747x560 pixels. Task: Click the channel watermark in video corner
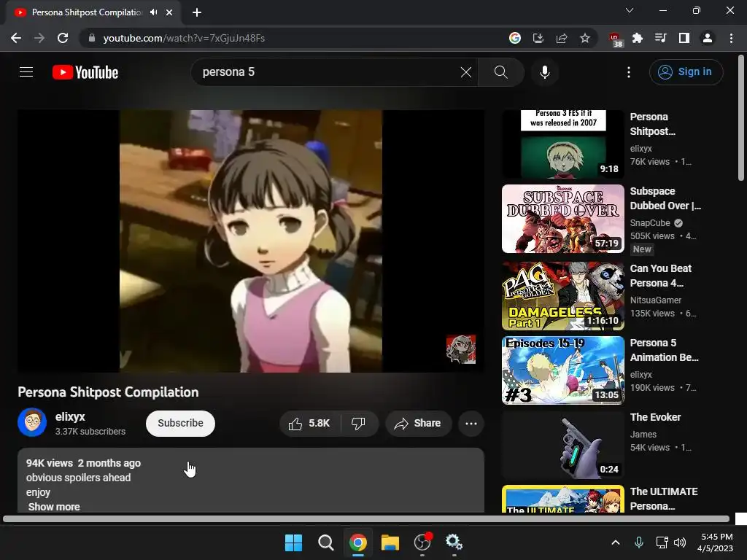pyautogui.click(x=461, y=349)
